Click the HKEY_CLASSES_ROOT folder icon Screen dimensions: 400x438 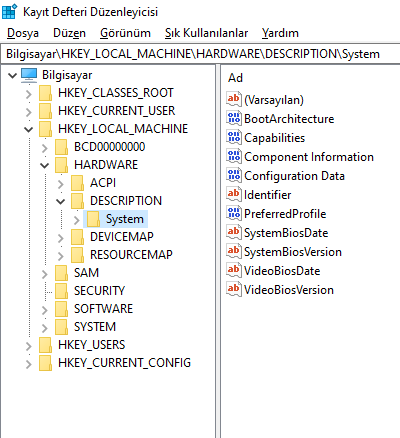[45, 93]
